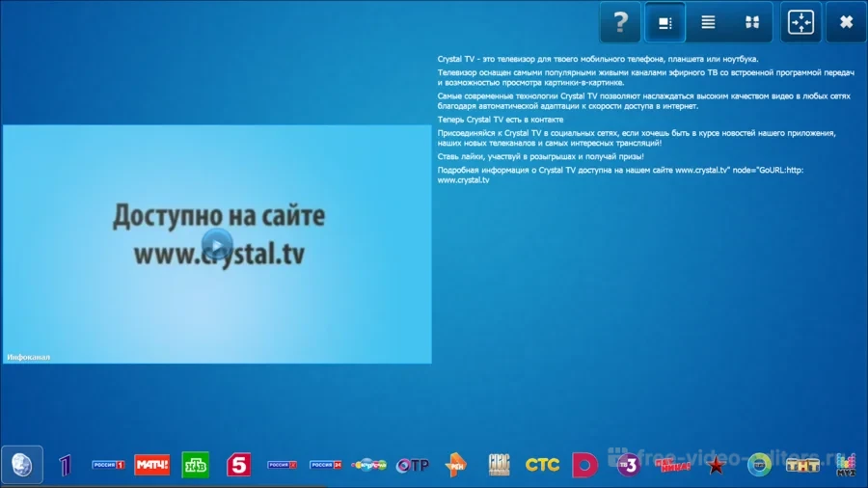
Task: Close the Crystal TV app
Action: tap(846, 22)
